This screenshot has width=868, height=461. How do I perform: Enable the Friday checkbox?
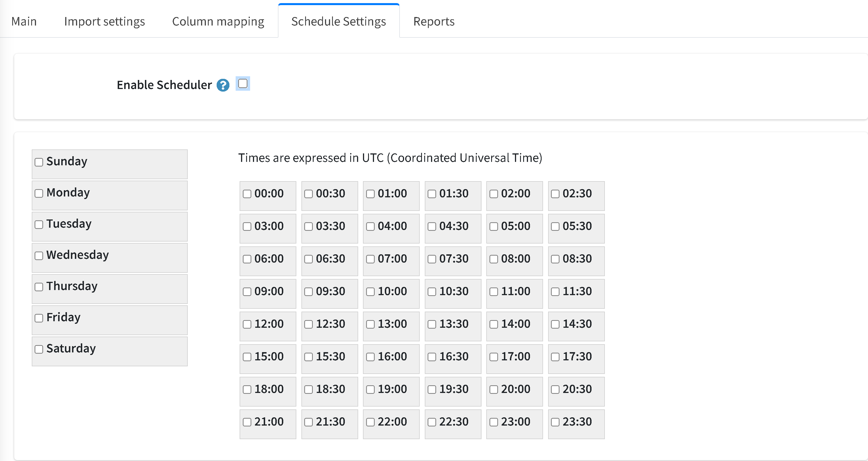click(x=39, y=318)
